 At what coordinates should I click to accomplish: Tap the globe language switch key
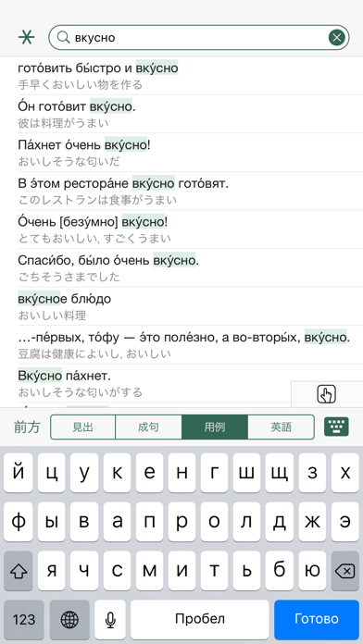click(x=69, y=619)
